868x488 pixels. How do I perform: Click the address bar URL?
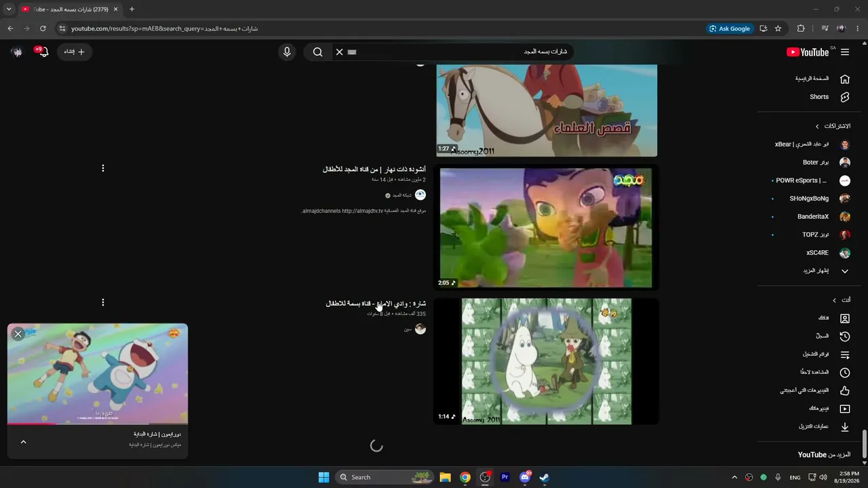pos(165,28)
